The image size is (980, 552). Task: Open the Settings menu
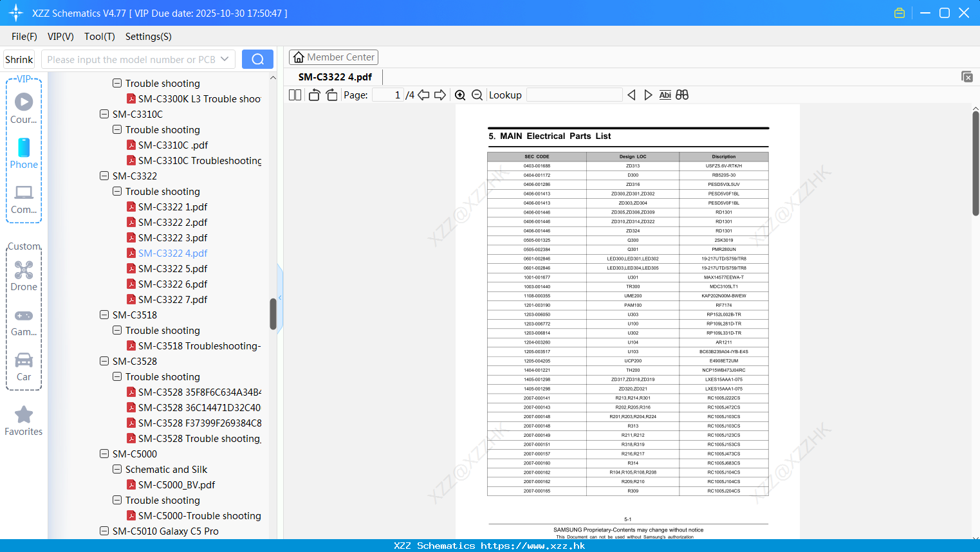point(149,37)
